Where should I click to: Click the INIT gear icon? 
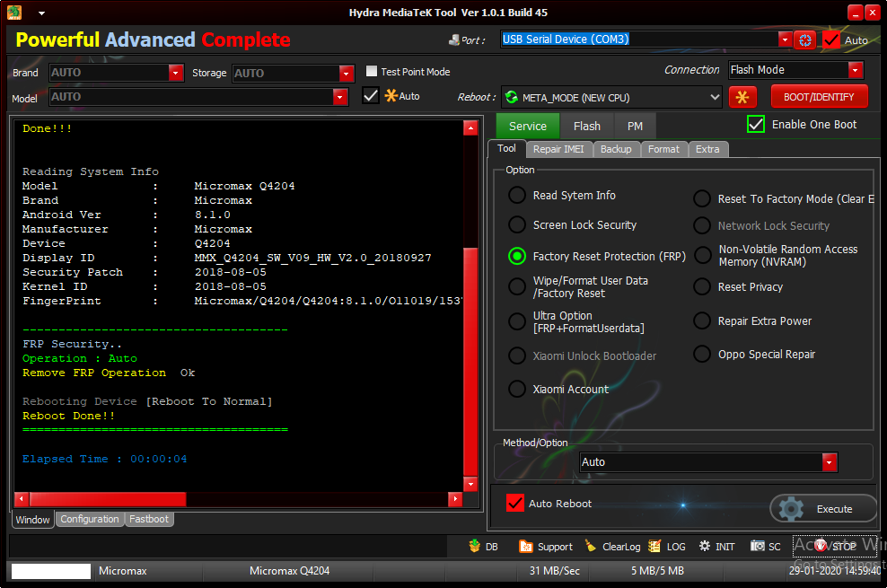click(705, 546)
